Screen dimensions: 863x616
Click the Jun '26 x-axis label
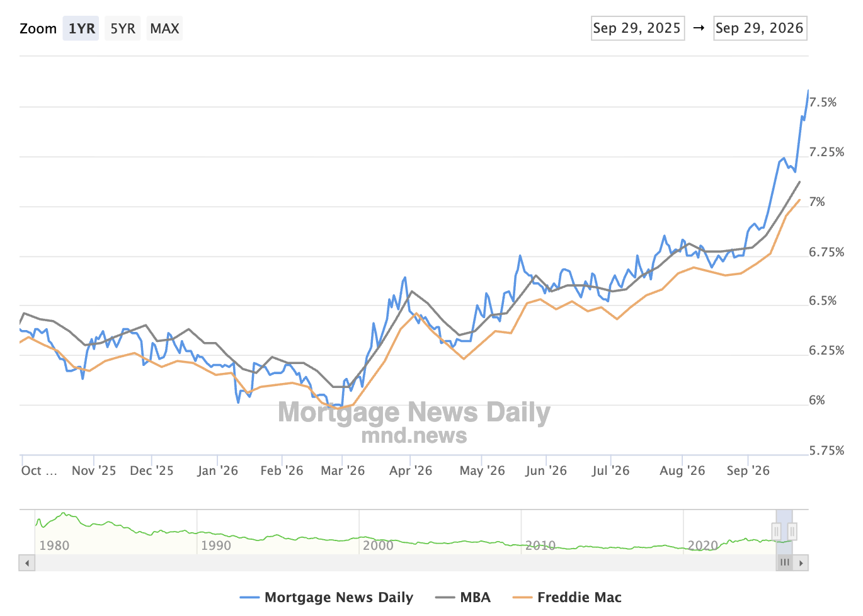[546, 471]
